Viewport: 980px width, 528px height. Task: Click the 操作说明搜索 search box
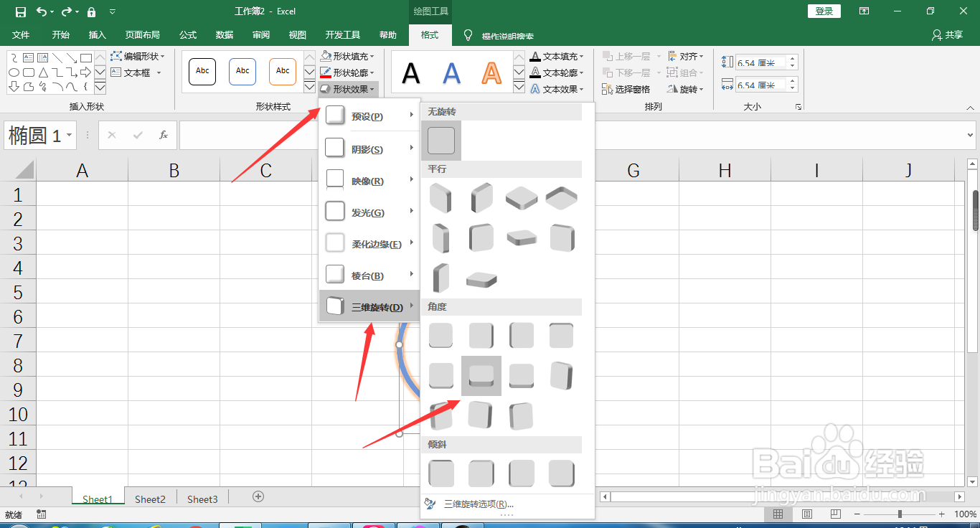point(507,35)
